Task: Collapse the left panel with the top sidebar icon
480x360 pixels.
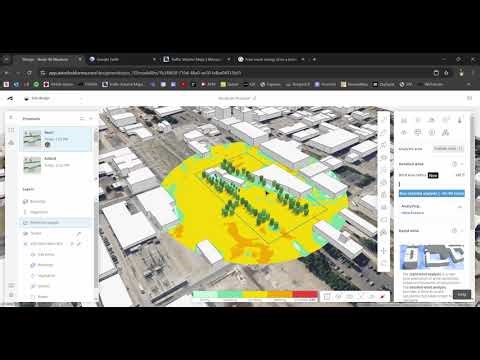Action: 11,117
